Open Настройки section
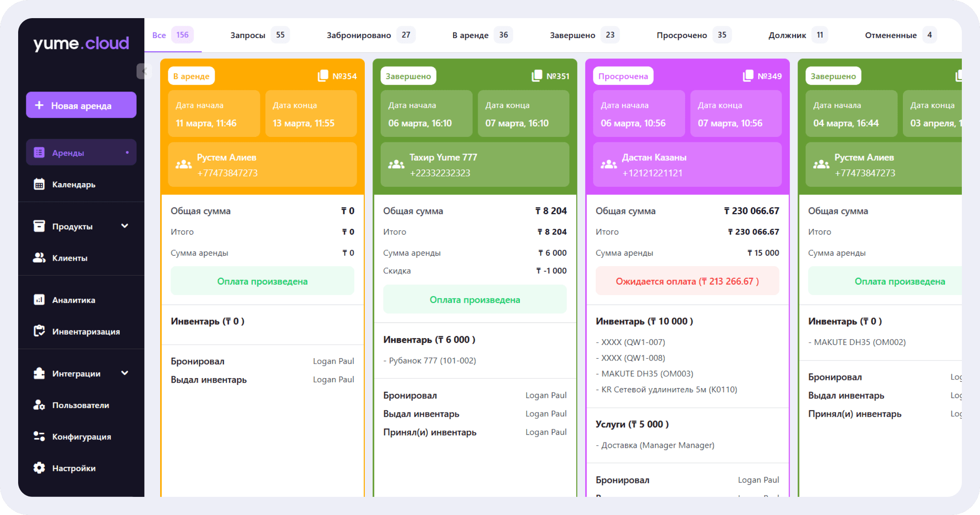This screenshot has width=980, height=515. tap(81, 468)
